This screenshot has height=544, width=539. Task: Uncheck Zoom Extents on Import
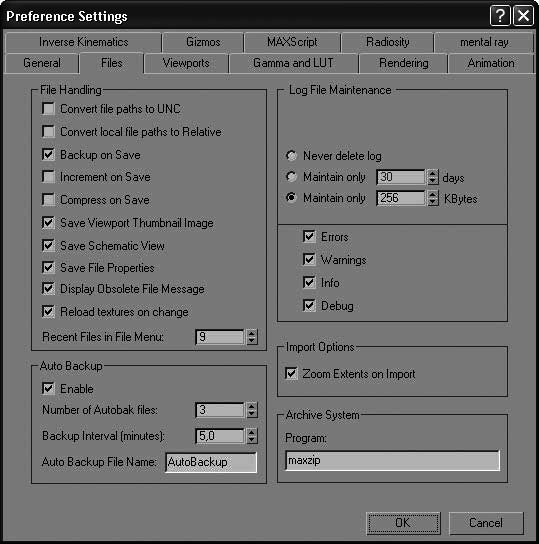coord(291,374)
